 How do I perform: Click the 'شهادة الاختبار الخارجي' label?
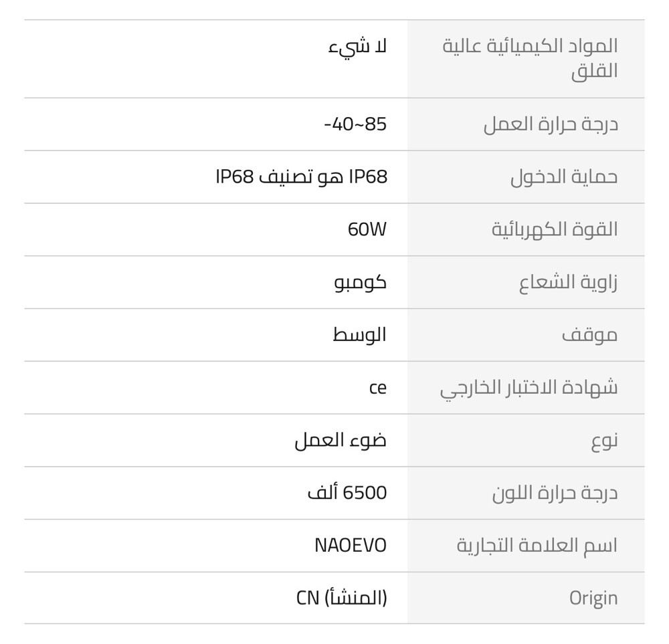529,388
